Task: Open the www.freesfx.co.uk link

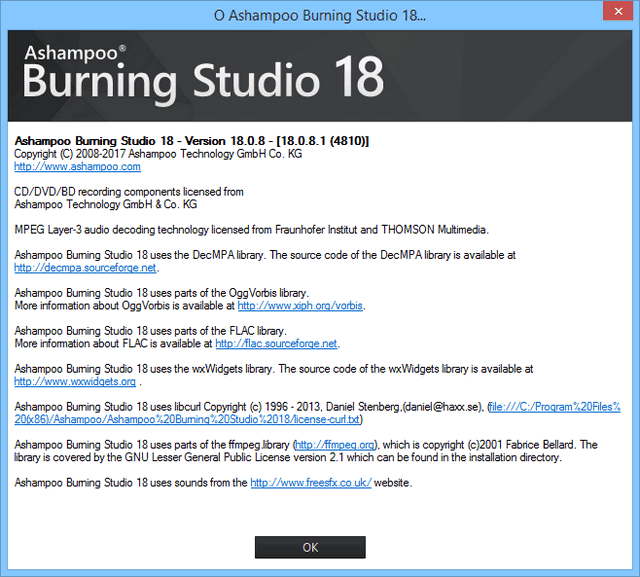Action: point(310,482)
